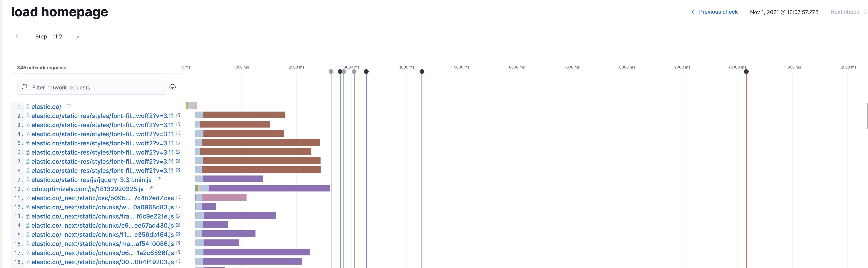Open row 4 font woff2 request link
868x268 pixels.
point(103,134)
